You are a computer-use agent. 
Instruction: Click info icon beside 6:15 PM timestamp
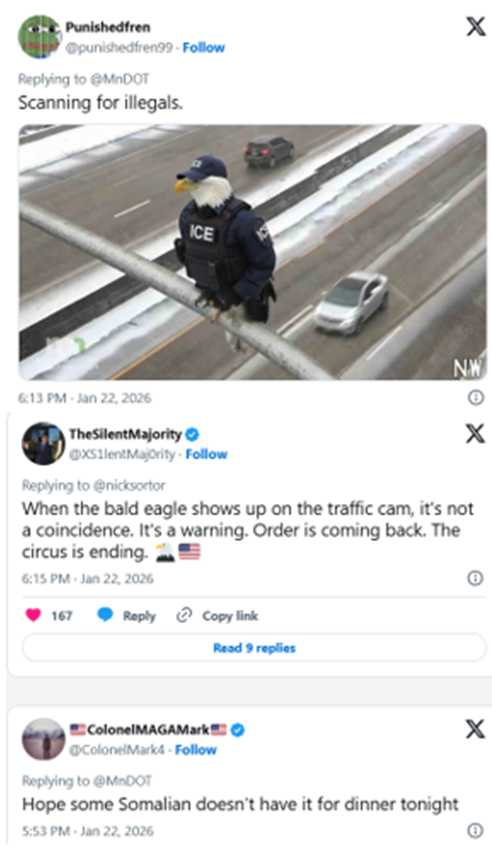click(x=475, y=578)
